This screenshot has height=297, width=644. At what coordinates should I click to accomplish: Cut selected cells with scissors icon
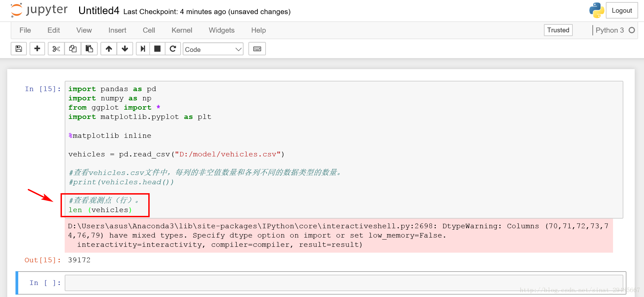(x=56, y=49)
